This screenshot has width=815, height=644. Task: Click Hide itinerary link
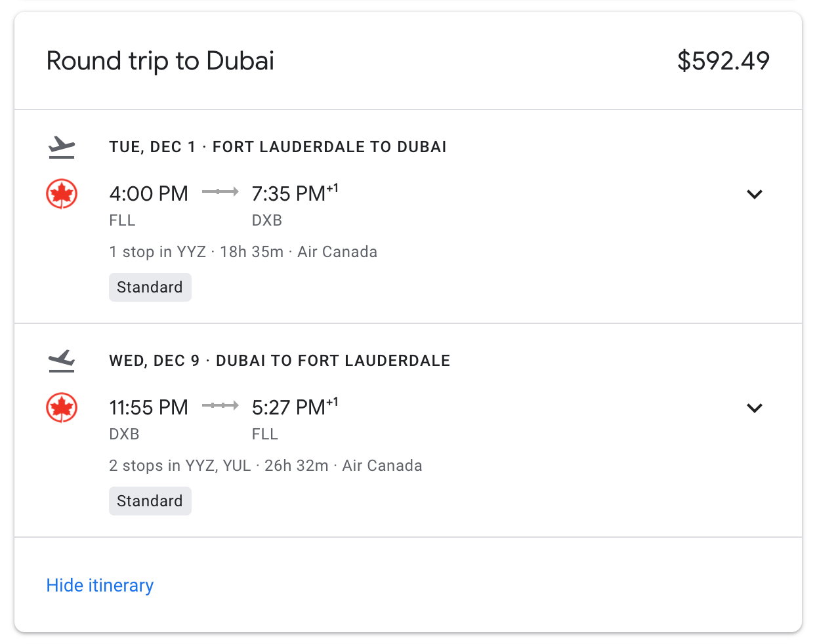tap(100, 585)
